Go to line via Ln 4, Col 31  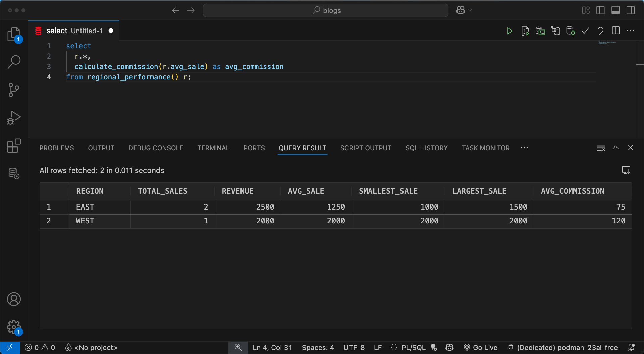pyautogui.click(x=272, y=348)
